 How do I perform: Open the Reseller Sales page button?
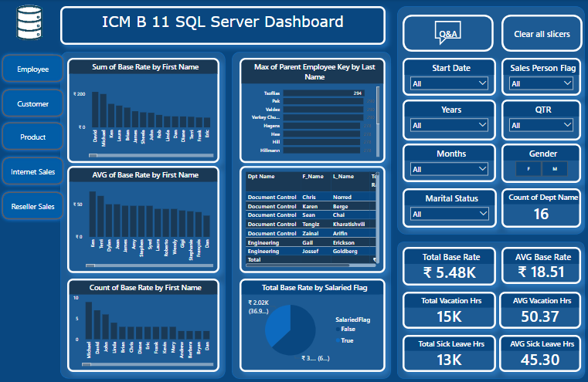click(32, 206)
